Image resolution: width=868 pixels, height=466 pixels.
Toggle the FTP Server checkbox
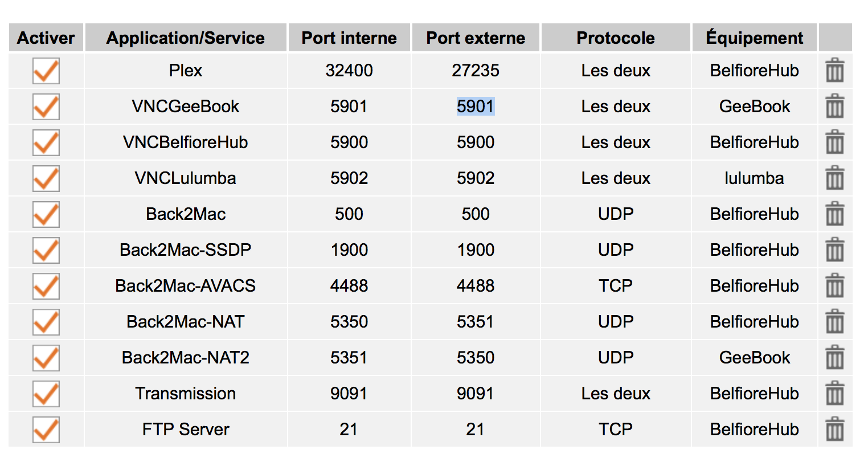pos(46,430)
